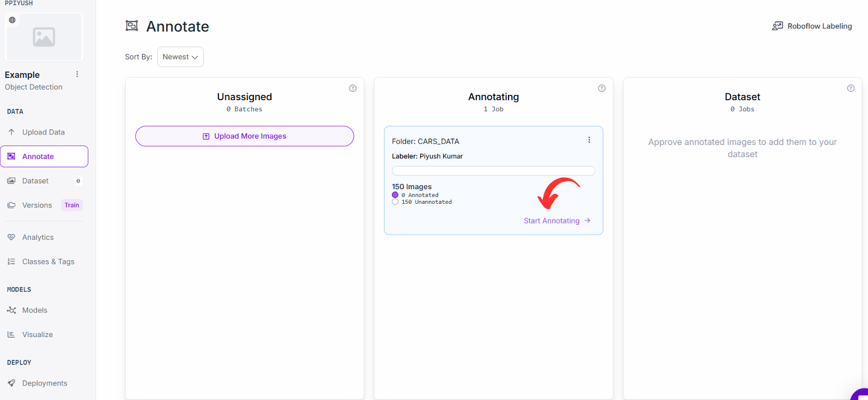The height and width of the screenshot is (400, 868).
Task: Click the 1 Job count text
Action: pyautogui.click(x=493, y=109)
